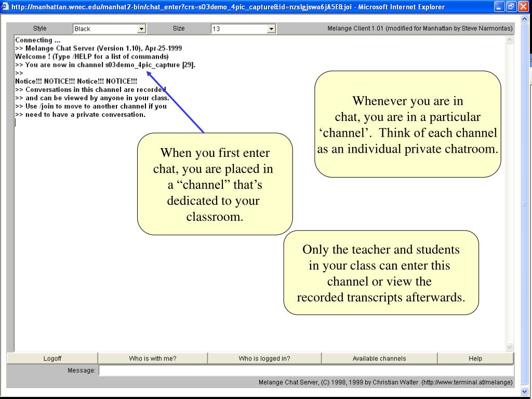Open the chat Help button
Screen dimensions: 532x399
point(475,358)
